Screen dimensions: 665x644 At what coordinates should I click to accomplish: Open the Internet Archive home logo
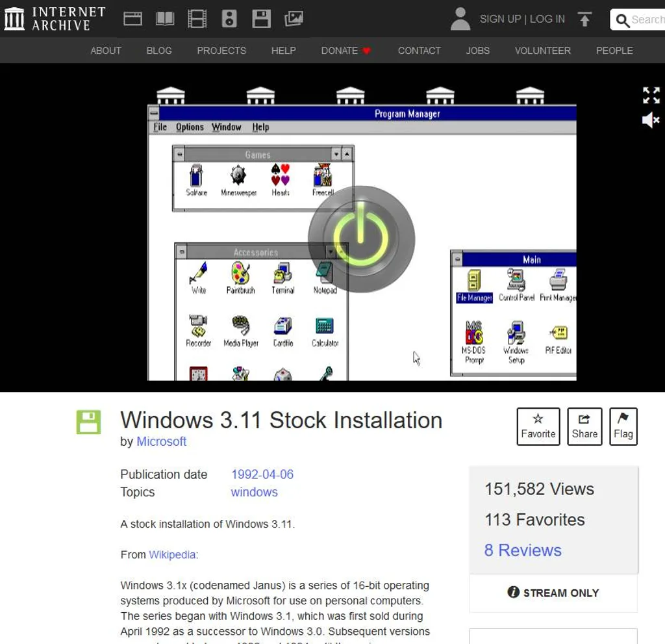point(55,19)
